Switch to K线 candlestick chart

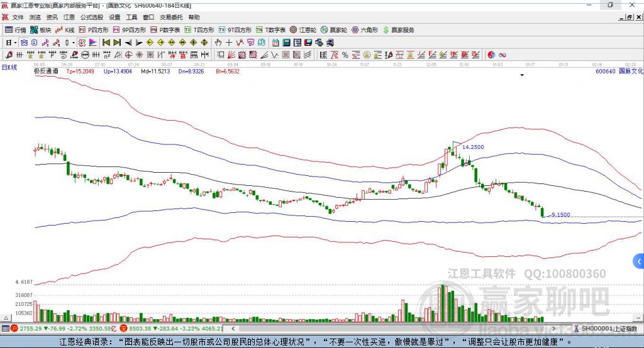[x=65, y=30]
